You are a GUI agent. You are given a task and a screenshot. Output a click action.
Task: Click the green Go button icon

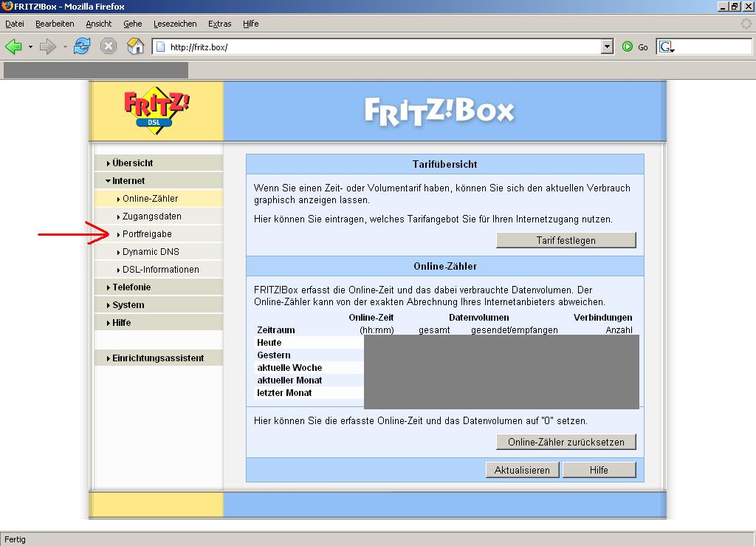pos(628,47)
